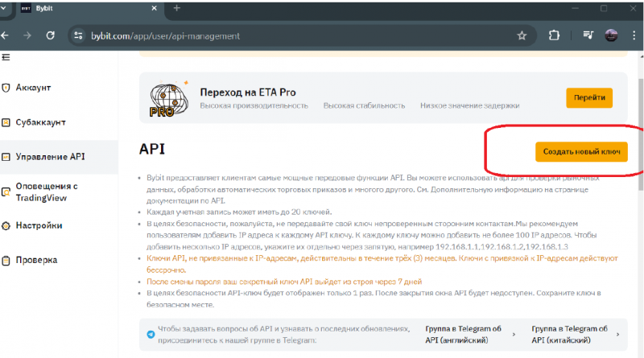Open the media controls icon in toolbar

[588, 35]
